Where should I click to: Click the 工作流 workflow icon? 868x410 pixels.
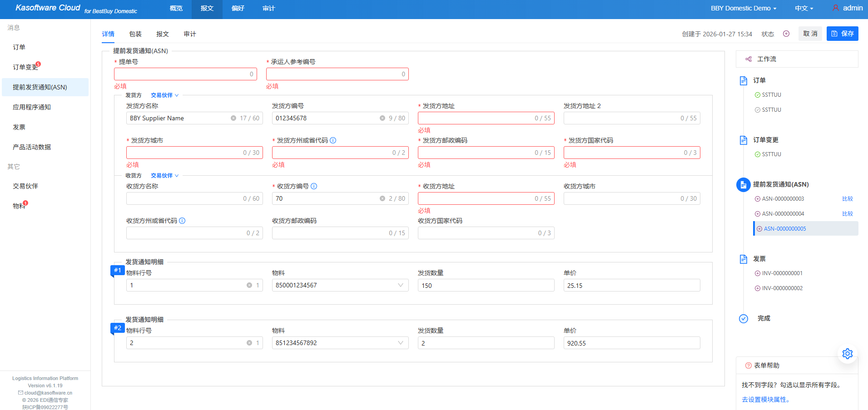click(x=749, y=59)
